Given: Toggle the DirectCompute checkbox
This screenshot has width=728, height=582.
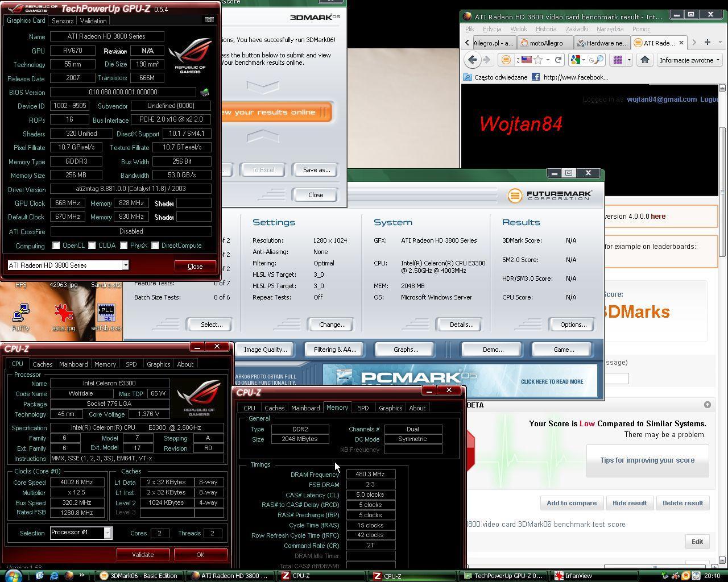Looking at the screenshot, I should pos(155,246).
